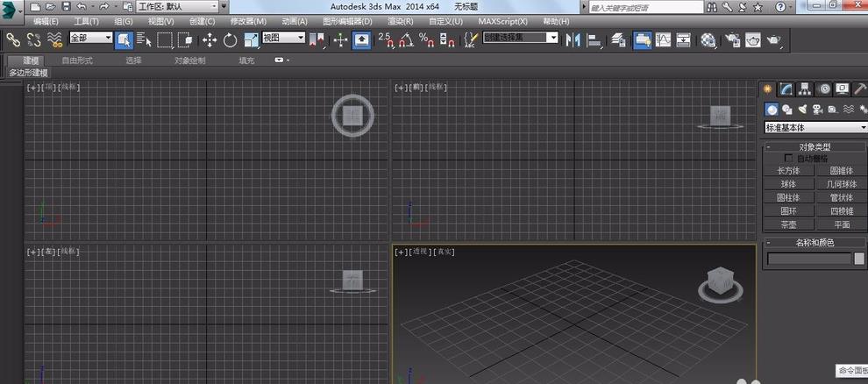The image size is (868, 384).
Task: Open the 修改器(M) menu
Action: [x=248, y=22]
